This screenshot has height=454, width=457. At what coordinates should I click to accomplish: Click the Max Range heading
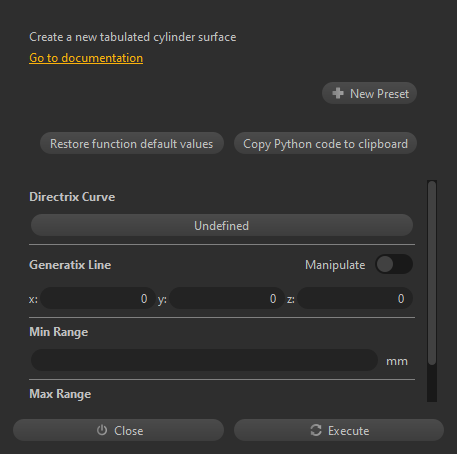(60, 394)
